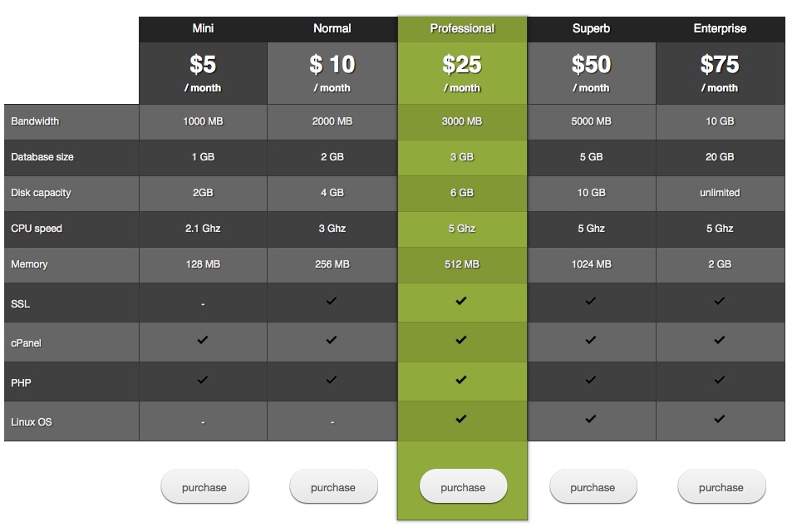Click the PHP checkmark in Superb column
Screen dimensions: 792x532
[x=591, y=380]
